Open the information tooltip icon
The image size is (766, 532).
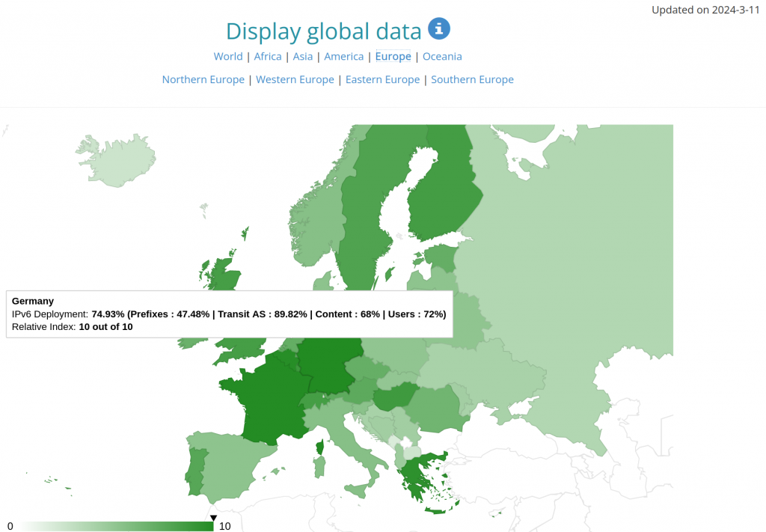click(438, 28)
